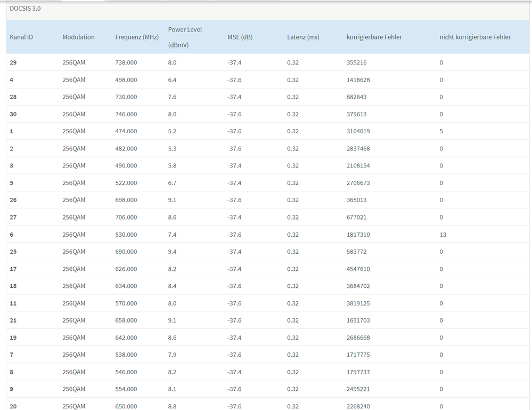Select Kanal ID 11 cell
The image size is (532, 410).
pyautogui.click(x=13, y=303)
